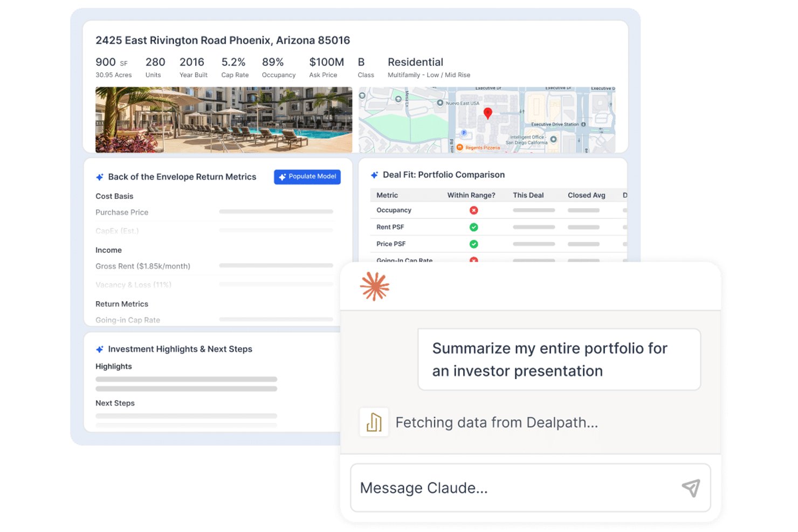The width and height of the screenshot is (798, 532).
Task: Click the Populate Model button
Action: click(x=307, y=177)
